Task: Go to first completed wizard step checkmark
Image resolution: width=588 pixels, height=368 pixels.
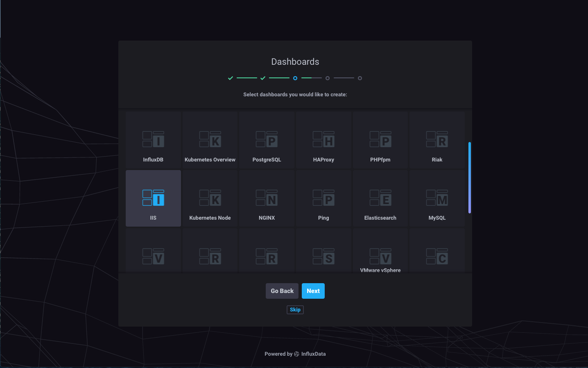Action: (x=231, y=78)
